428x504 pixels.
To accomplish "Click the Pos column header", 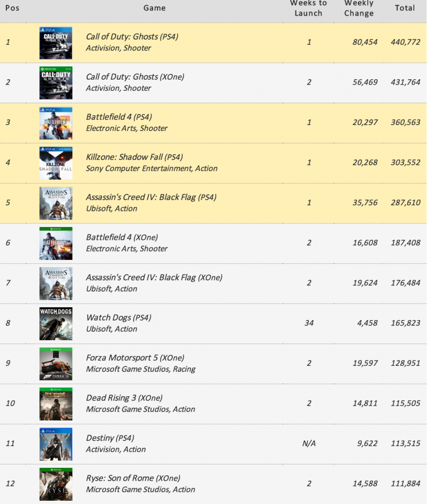I will (12, 8).
